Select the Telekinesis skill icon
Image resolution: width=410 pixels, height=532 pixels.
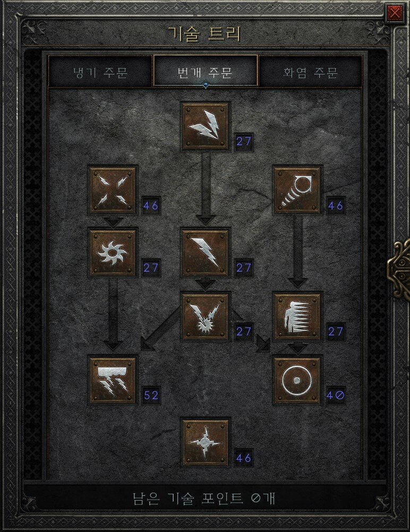coord(297,190)
